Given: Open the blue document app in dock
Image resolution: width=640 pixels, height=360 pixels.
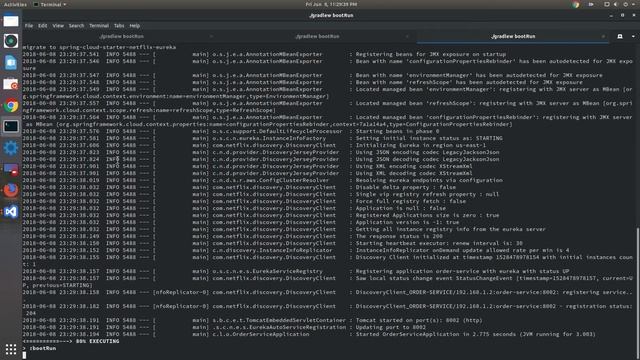Looking at the screenshot, I should (x=11, y=63).
